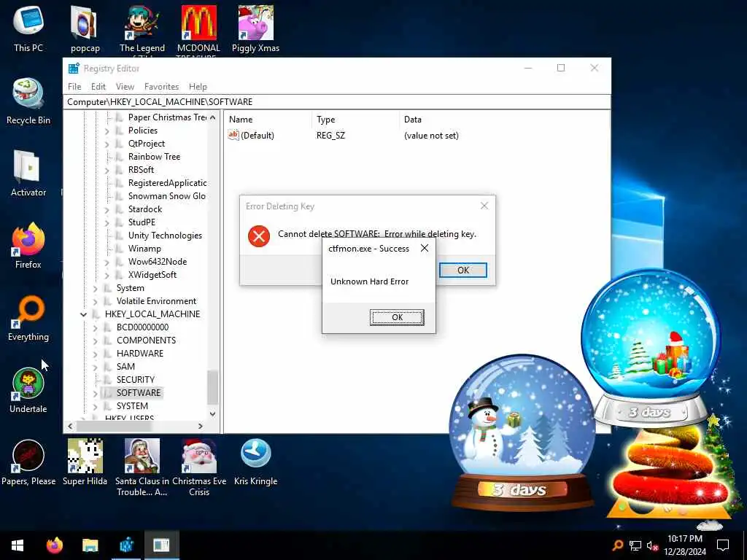Image resolution: width=747 pixels, height=560 pixels.
Task: Open the Favorites menu
Action: pos(161,87)
